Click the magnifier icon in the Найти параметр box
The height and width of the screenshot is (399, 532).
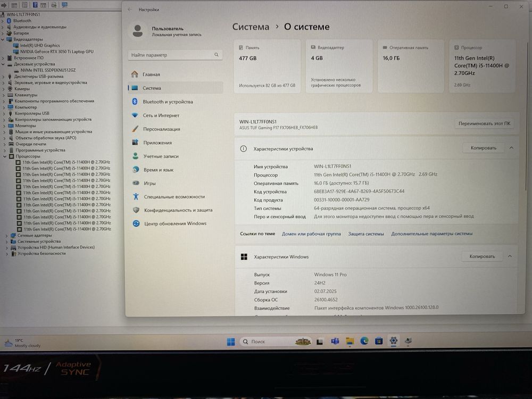217,55
